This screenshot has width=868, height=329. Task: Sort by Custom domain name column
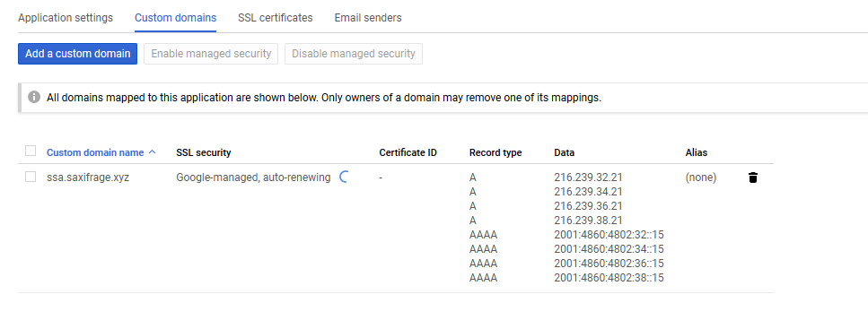click(x=95, y=152)
